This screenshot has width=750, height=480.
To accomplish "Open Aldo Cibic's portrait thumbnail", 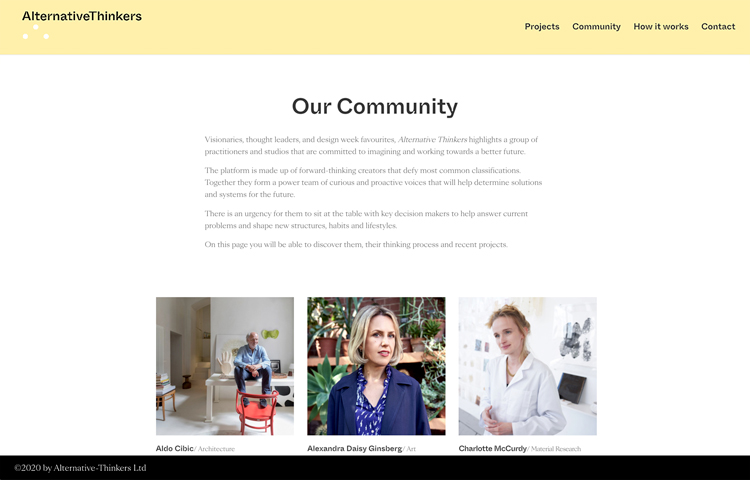I will click(x=225, y=366).
